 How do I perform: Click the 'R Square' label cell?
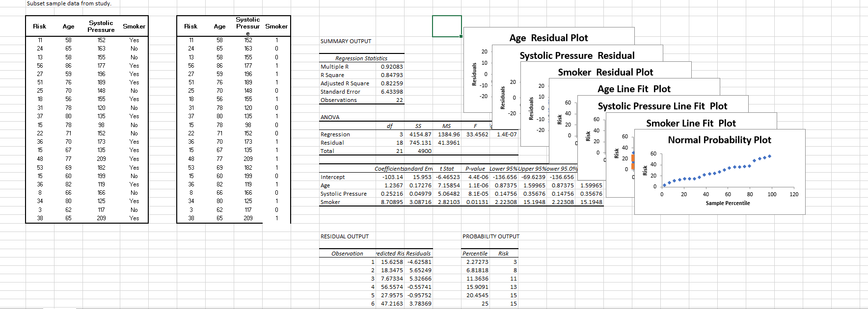[332, 75]
